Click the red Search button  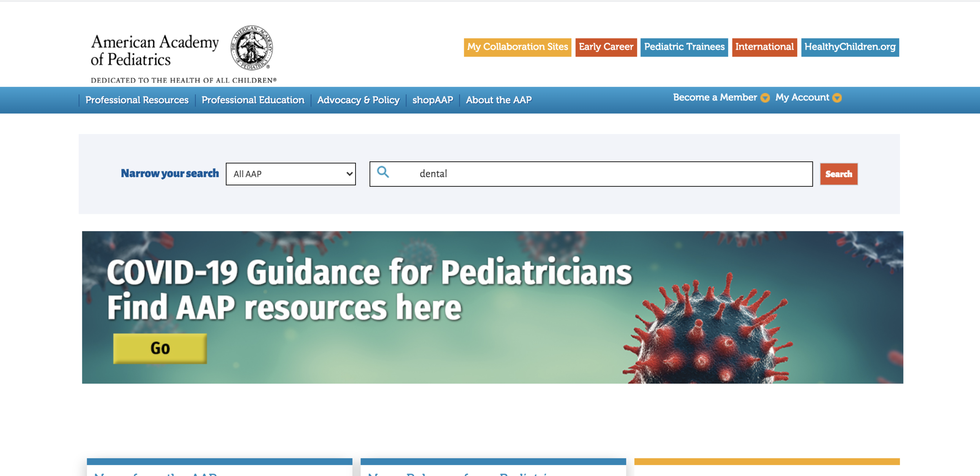[x=839, y=174]
